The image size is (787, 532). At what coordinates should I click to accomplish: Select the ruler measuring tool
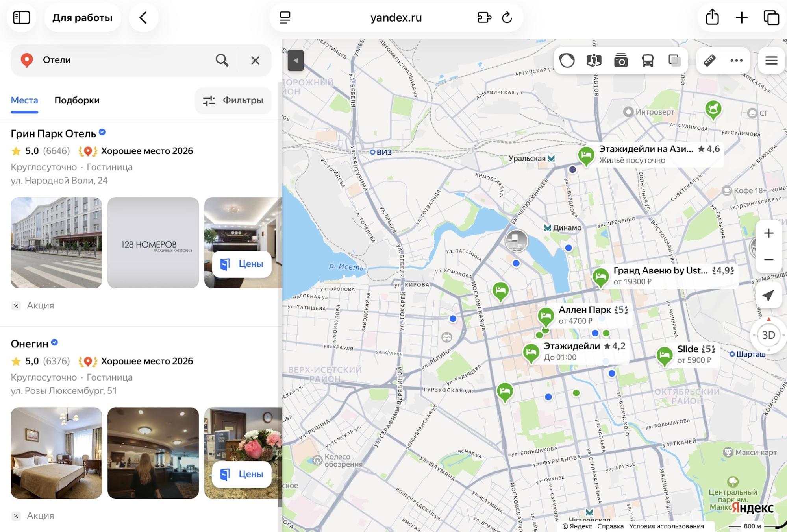tap(709, 61)
